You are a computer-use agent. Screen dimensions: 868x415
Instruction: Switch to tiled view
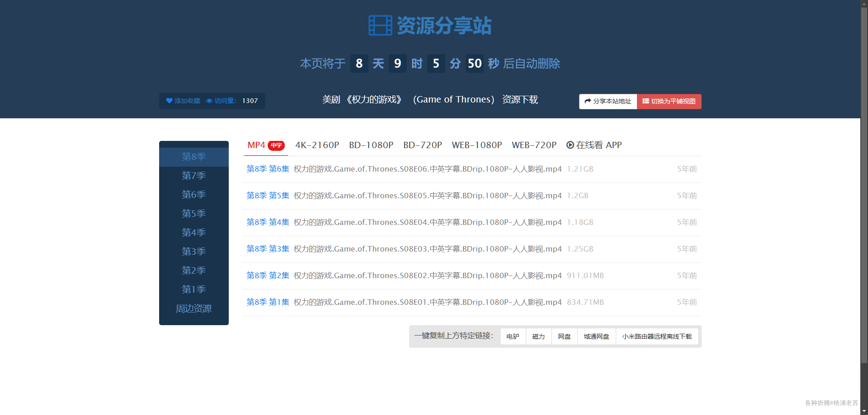(669, 101)
